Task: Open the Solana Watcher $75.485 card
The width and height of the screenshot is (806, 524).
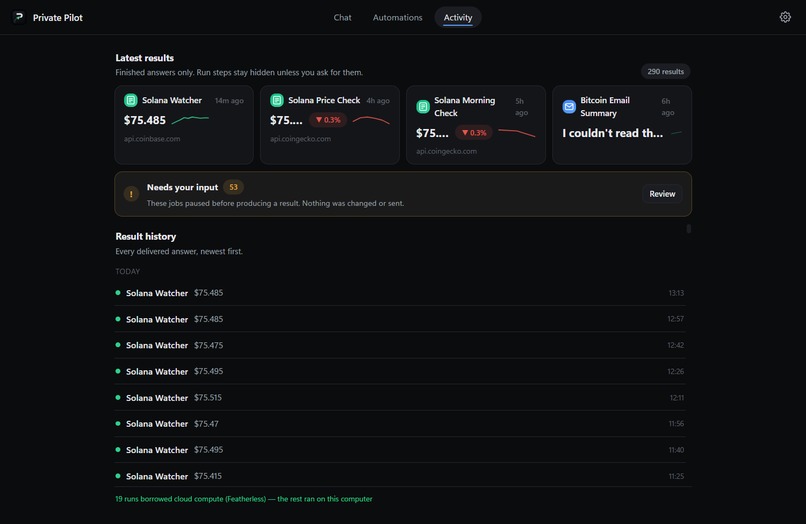Action: click(x=184, y=125)
